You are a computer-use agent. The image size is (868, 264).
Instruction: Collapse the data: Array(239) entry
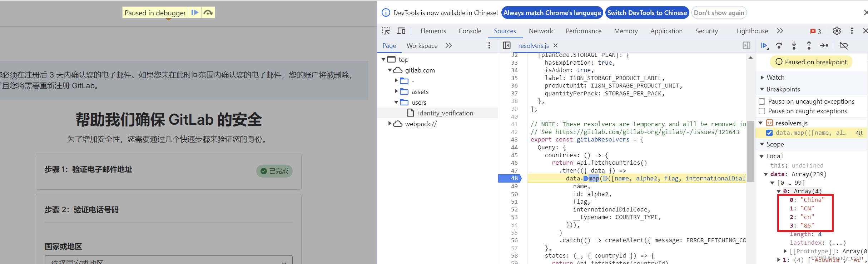766,174
